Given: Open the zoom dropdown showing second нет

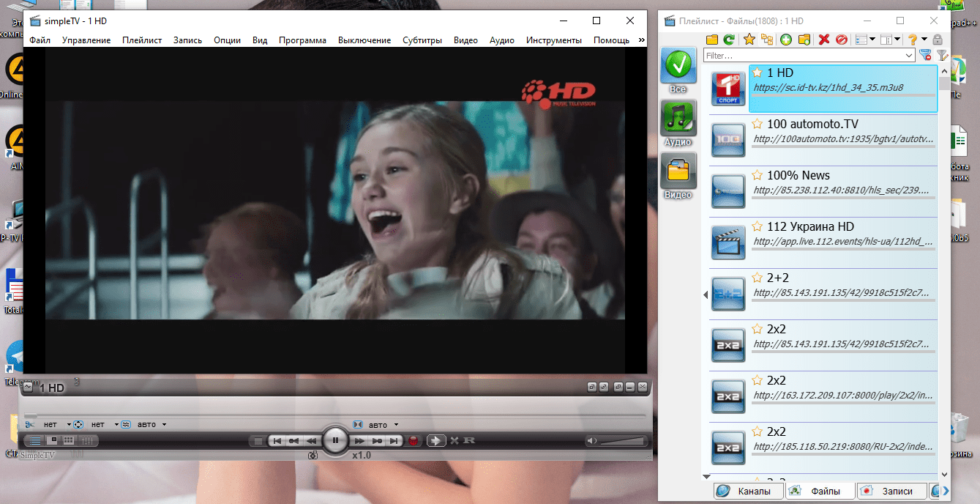Looking at the screenshot, I should pos(116,424).
